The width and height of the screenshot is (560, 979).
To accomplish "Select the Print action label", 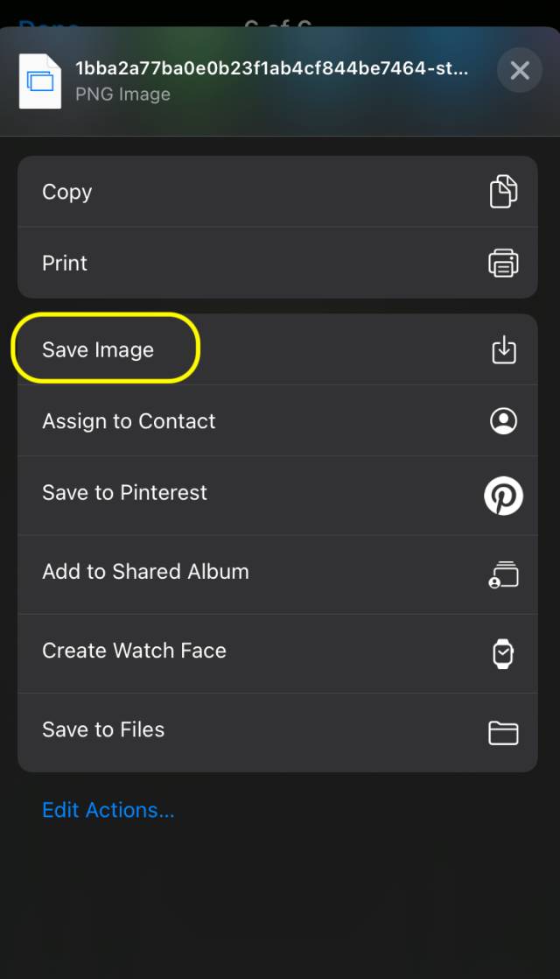I will click(x=65, y=263).
